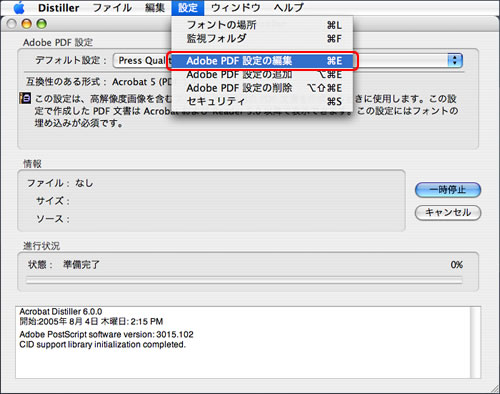Click the Acrobat Distiller 6.0.0 log line
This screenshot has height=394, width=500.
click(61, 312)
